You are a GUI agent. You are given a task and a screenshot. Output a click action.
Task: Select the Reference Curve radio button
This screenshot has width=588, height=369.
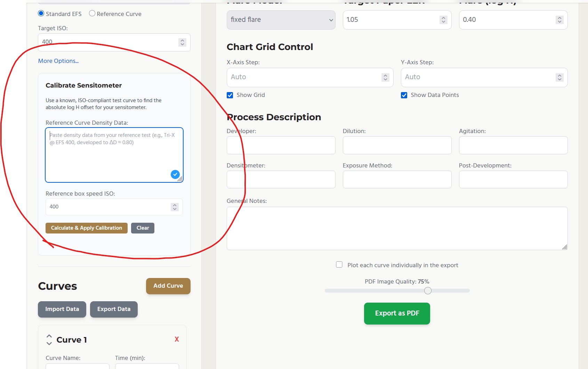(92, 14)
